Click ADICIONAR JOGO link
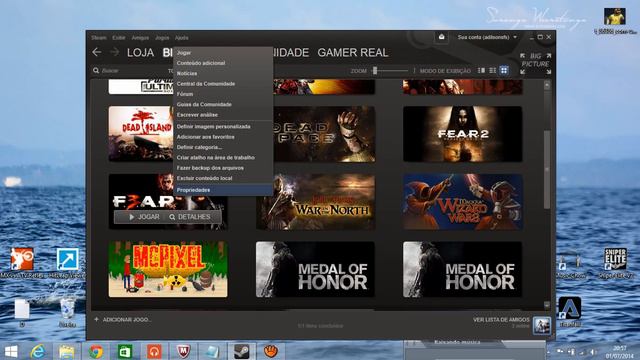 pos(126,320)
